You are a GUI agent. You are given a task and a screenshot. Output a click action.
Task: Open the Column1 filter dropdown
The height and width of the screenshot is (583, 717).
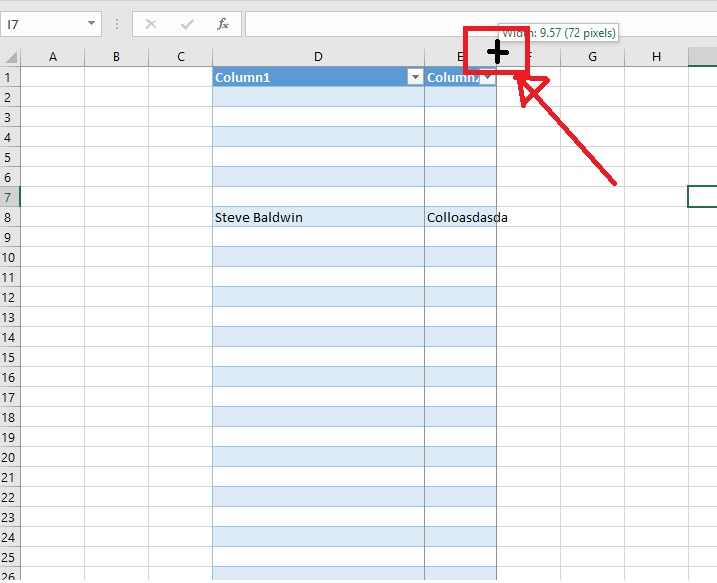click(415, 77)
